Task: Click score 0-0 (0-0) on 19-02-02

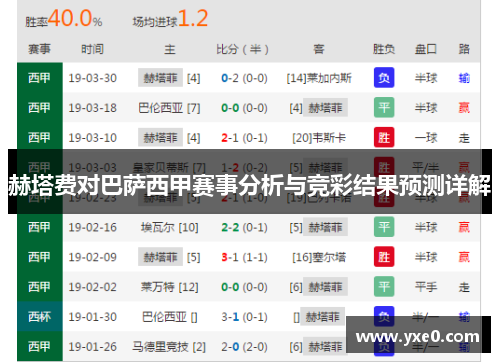Action: (244, 287)
